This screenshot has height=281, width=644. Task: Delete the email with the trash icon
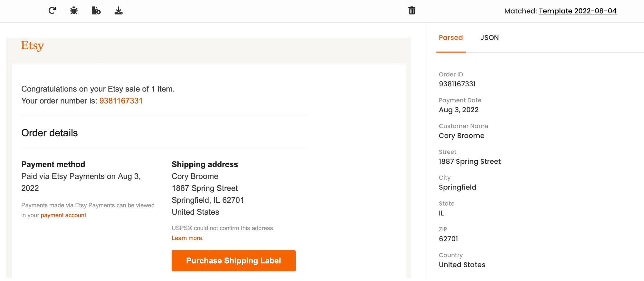pyautogui.click(x=412, y=11)
